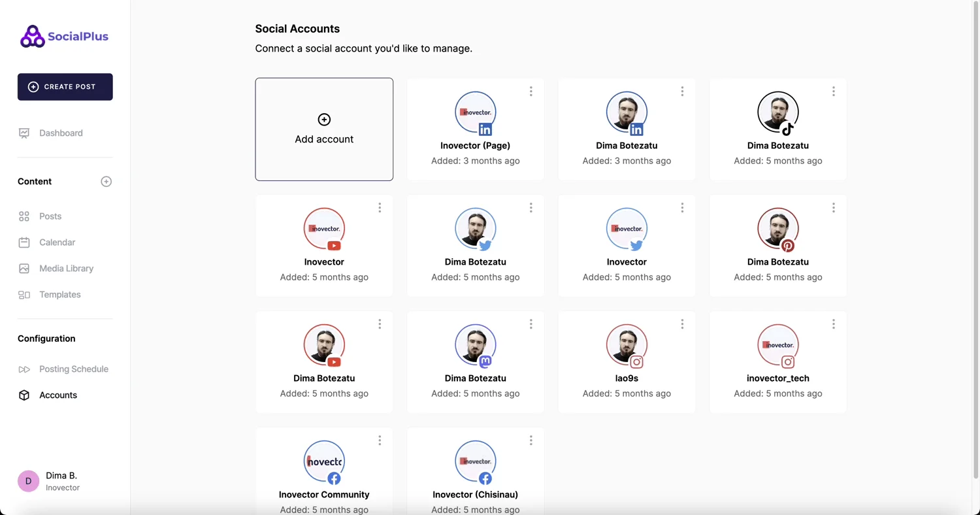Click the LinkedIn badge on Inovector (Page)
Screen dimensions: 980x515
[x=485, y=129]
